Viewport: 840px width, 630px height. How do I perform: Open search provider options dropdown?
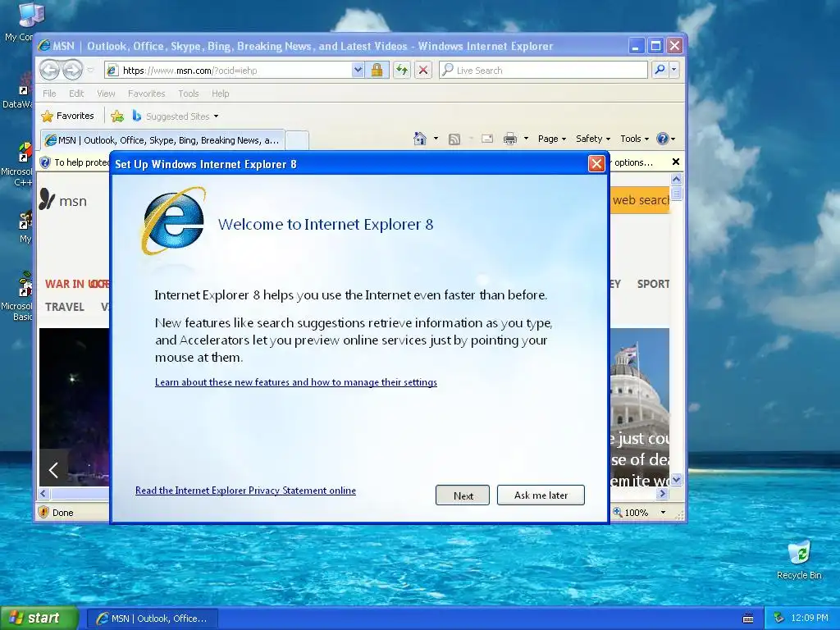(x=674, y=71)
